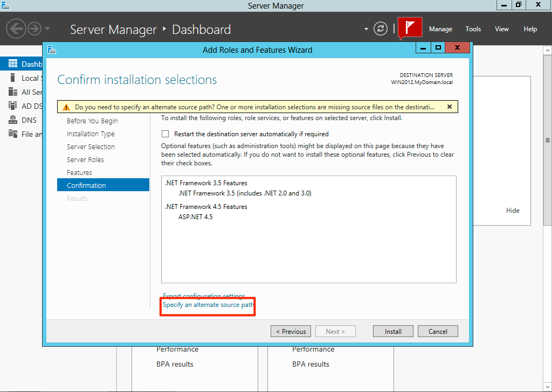Image resolution: width=552 pixels, height=392 pixels.
Task: Click the back navigation arrow in Server Manager
Action: [x=16, y=29]
